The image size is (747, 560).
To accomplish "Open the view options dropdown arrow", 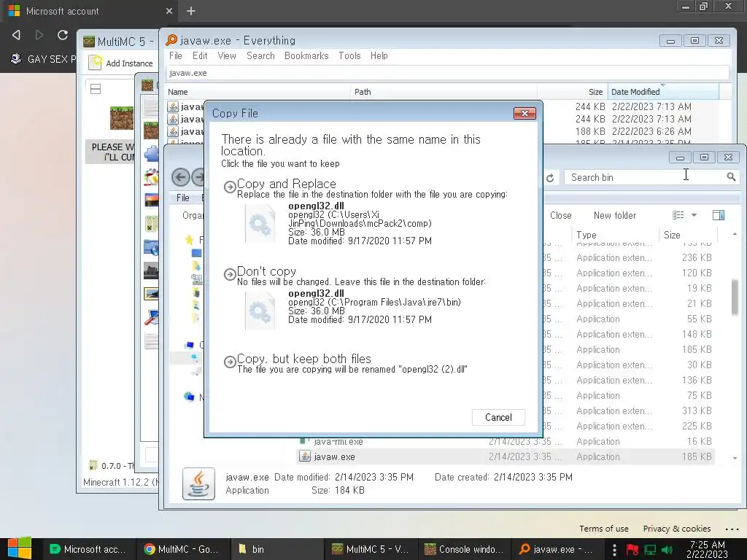I will tap(694, 215).
